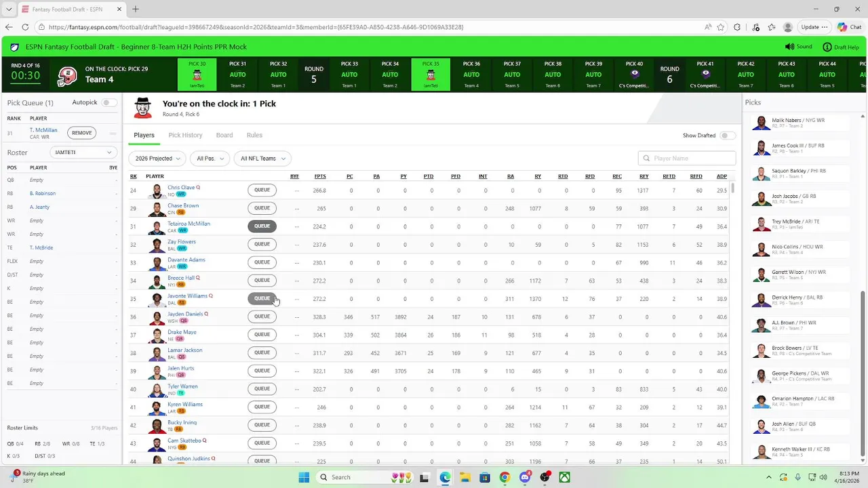Queue Javonte Williams

[262, 298]
